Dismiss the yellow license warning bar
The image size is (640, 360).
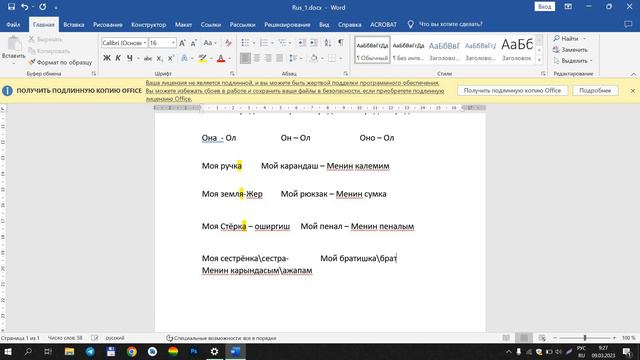633,91
